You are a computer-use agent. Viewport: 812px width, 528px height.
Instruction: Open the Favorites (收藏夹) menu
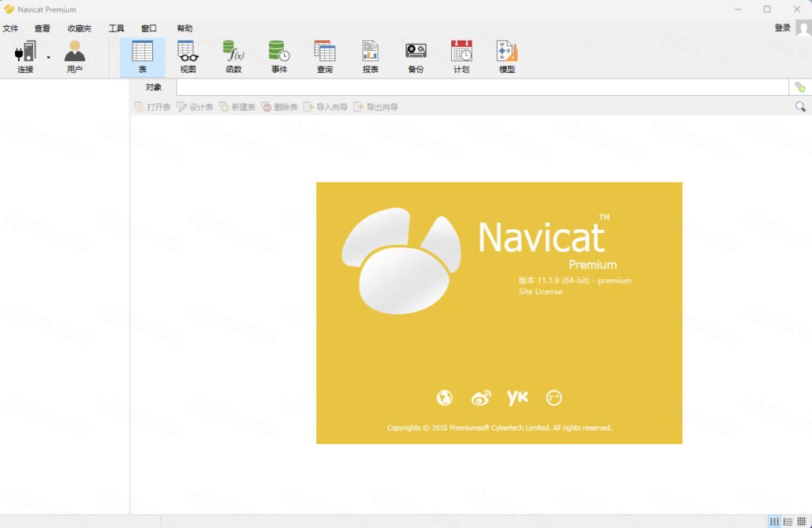point(79,28)
